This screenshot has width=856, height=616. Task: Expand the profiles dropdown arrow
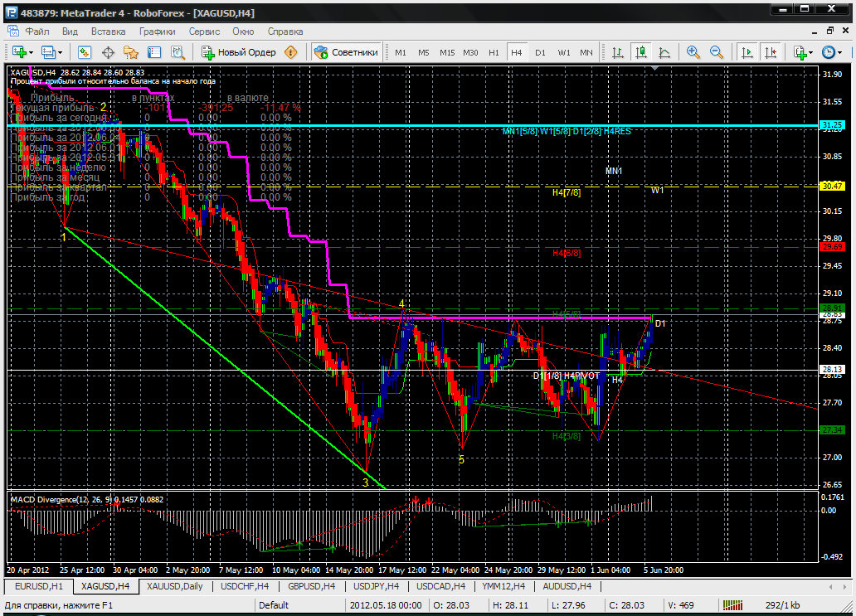[60, 52]
